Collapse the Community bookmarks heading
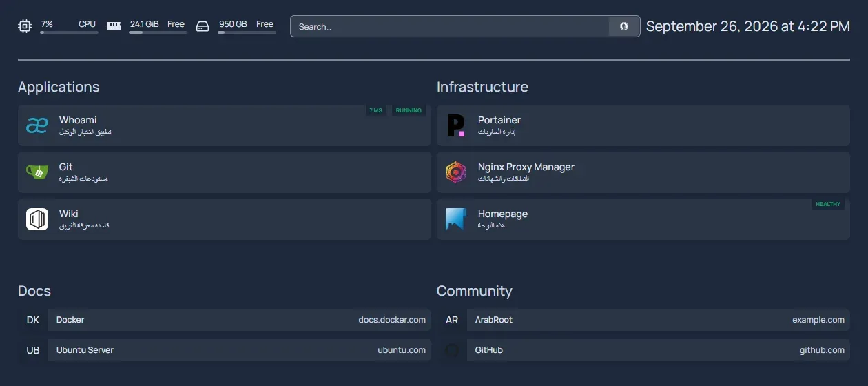The height and width of the screenshot is (386, 868). [475, 291]
